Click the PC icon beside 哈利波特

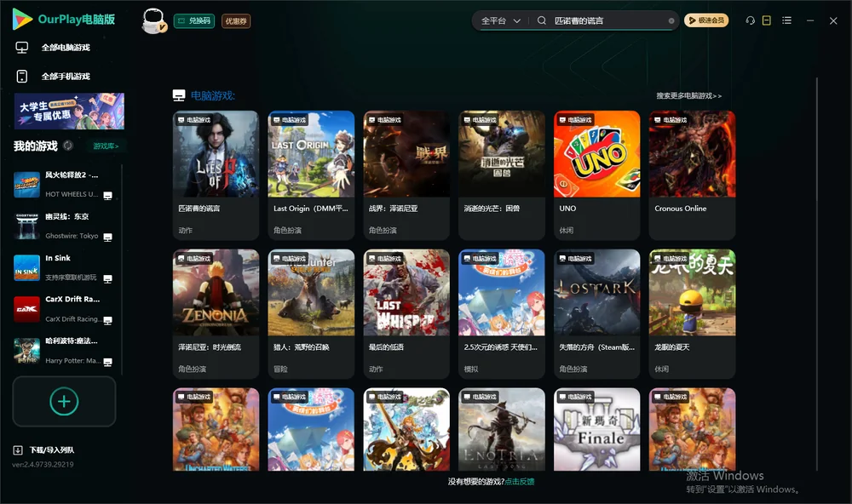(107, 363)
